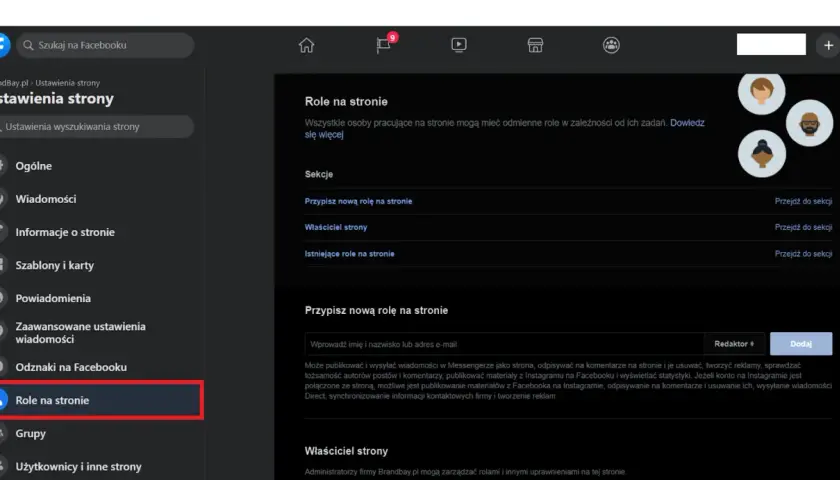Click the brown-haired woman avatar illustration
This screenshot has width=840, height=480.
(761, 92)
